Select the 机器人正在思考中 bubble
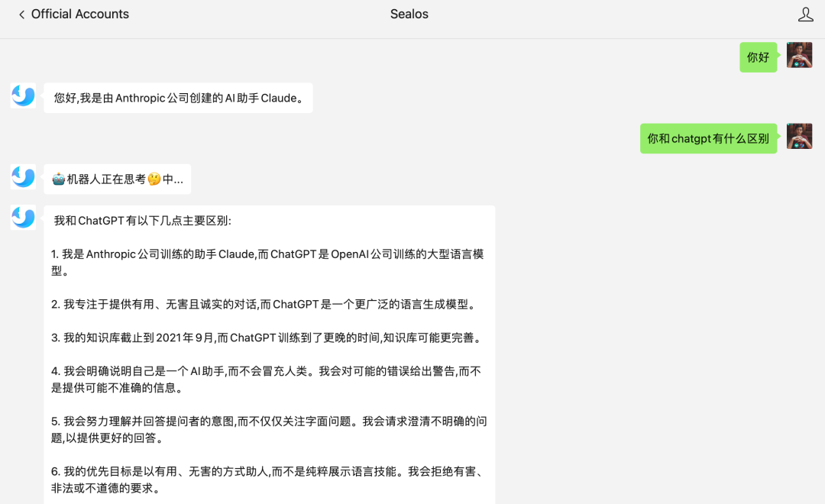825x504 pixels. tap(118, 179)
